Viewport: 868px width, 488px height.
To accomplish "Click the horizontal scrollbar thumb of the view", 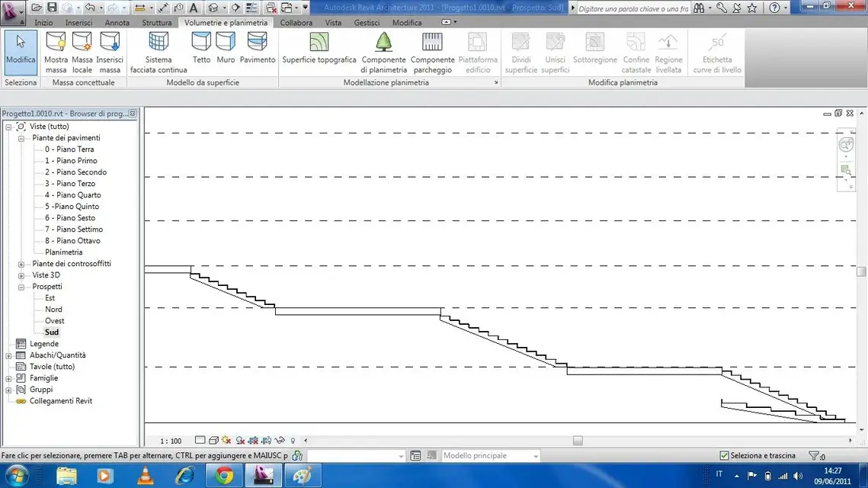I will pos(578,441).
